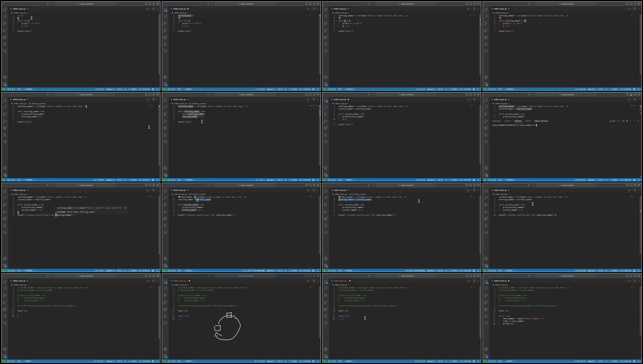643x364 pixels.
Task: Open the DEBUG CONSOLE tab
Action: (541, 121)
